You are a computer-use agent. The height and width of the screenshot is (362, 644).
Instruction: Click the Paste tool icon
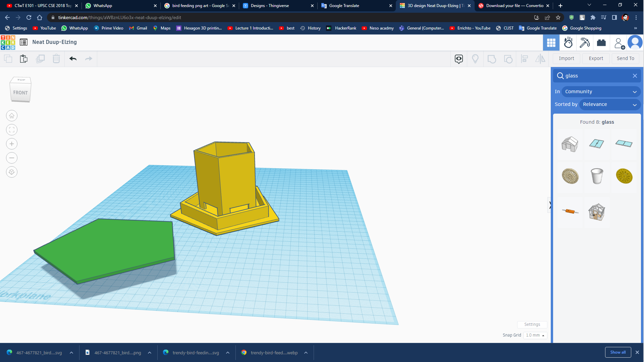click(x=24, y=59)
